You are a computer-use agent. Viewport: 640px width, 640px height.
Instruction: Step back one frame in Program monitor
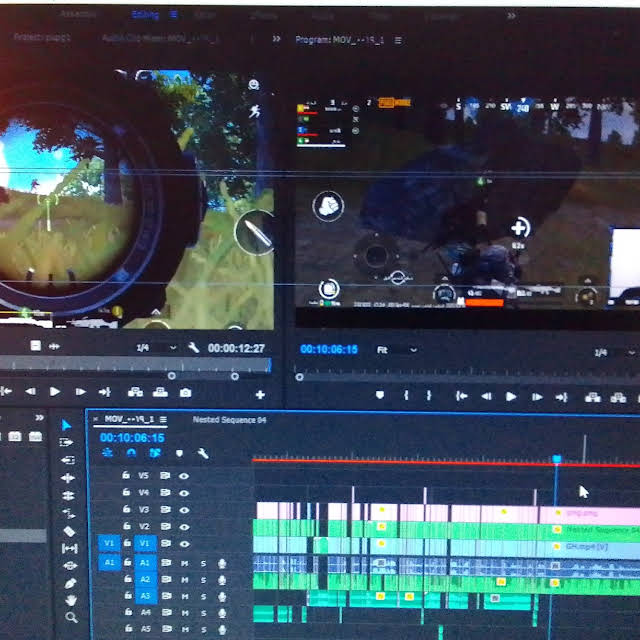(486, 396)
